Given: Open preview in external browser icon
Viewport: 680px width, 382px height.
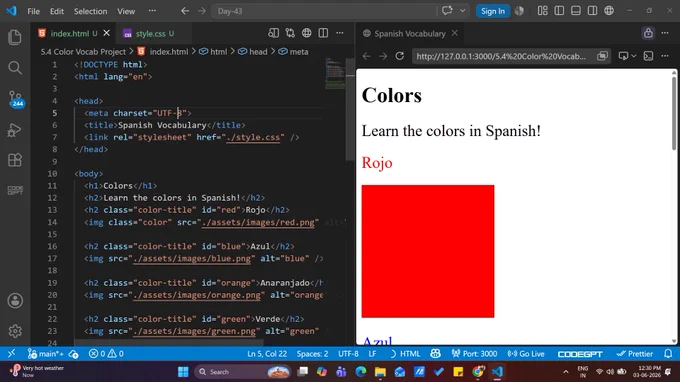Looking at the screenshot, I should [x=602, y=56].
